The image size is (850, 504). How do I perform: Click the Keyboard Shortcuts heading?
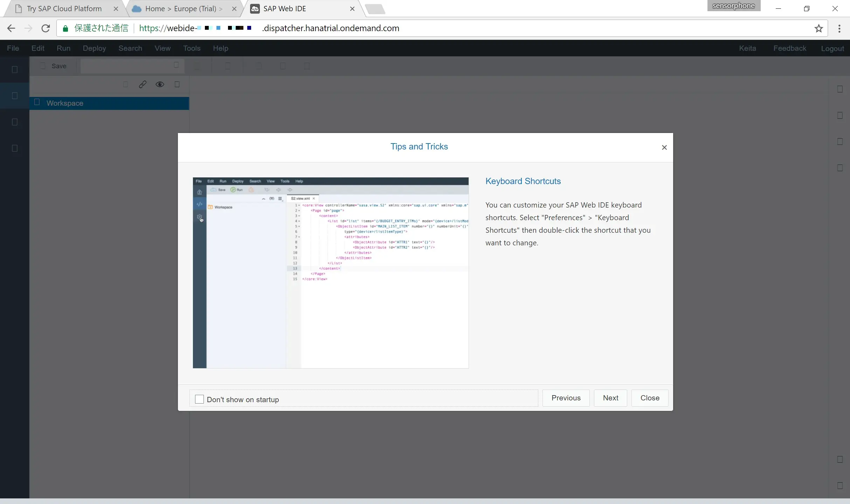pos(523,181)
